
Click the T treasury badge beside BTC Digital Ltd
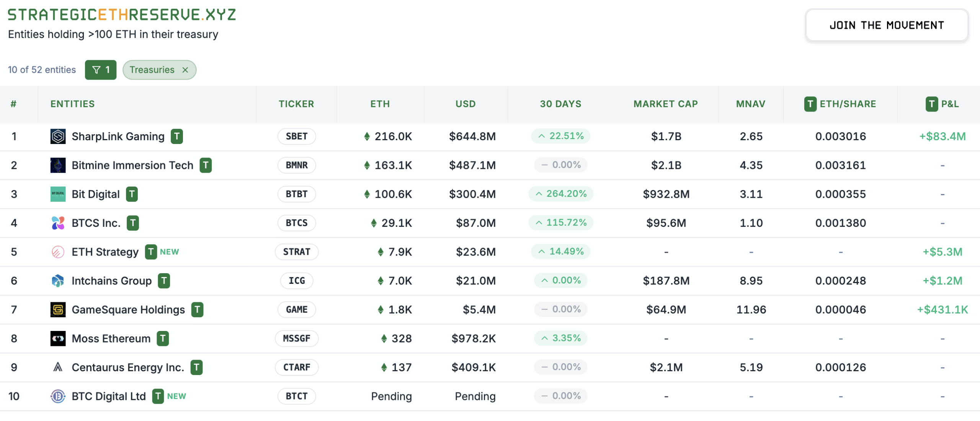click(158, 396)
